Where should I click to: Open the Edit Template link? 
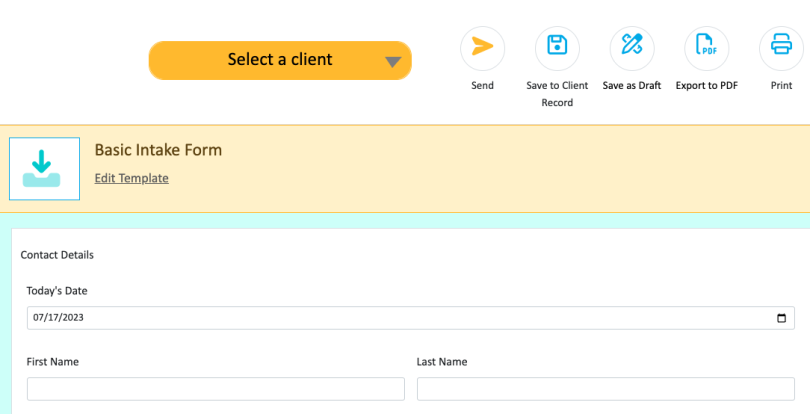(131, 178)
